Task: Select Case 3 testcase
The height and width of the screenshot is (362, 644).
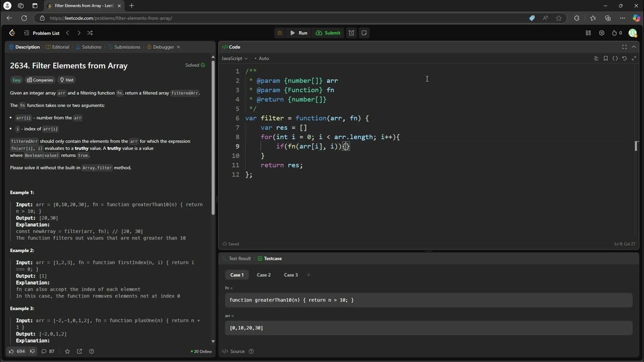Action: tap(291, 275)
